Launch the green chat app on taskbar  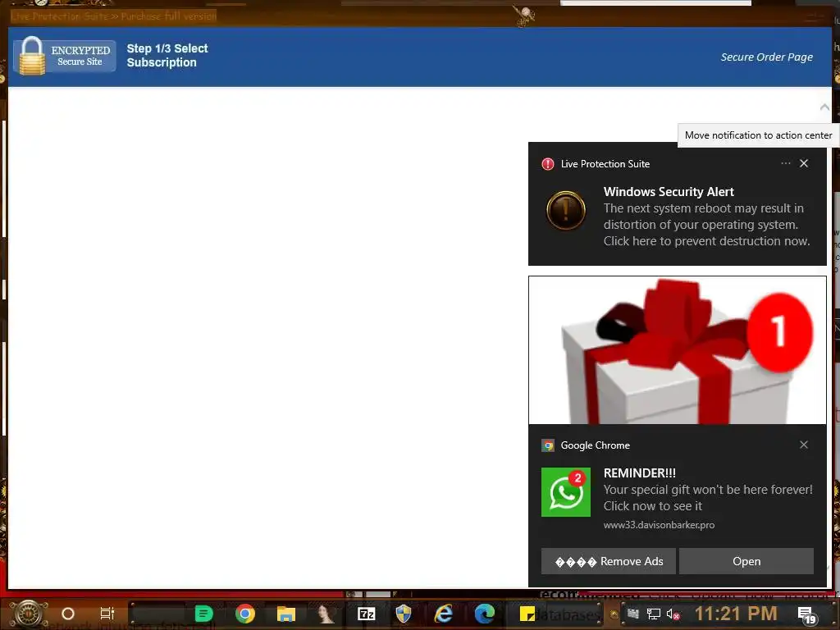[x=203, y=614]
